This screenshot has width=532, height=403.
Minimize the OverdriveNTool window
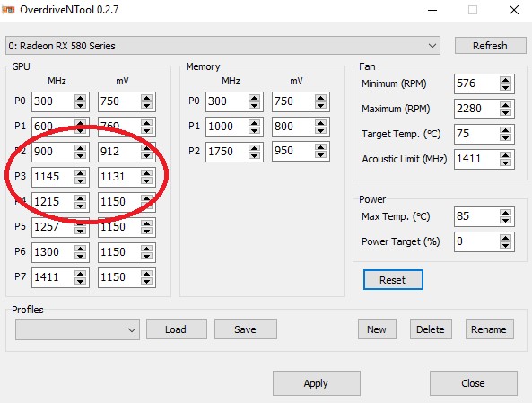click(x=432, y=10)
